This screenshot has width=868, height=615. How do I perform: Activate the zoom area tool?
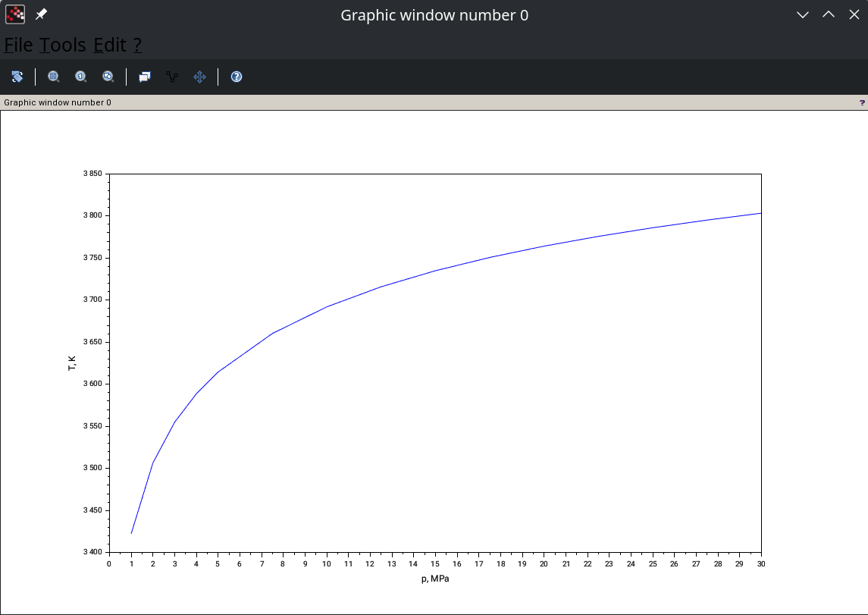pyautogui.click(x=53, y=77)
